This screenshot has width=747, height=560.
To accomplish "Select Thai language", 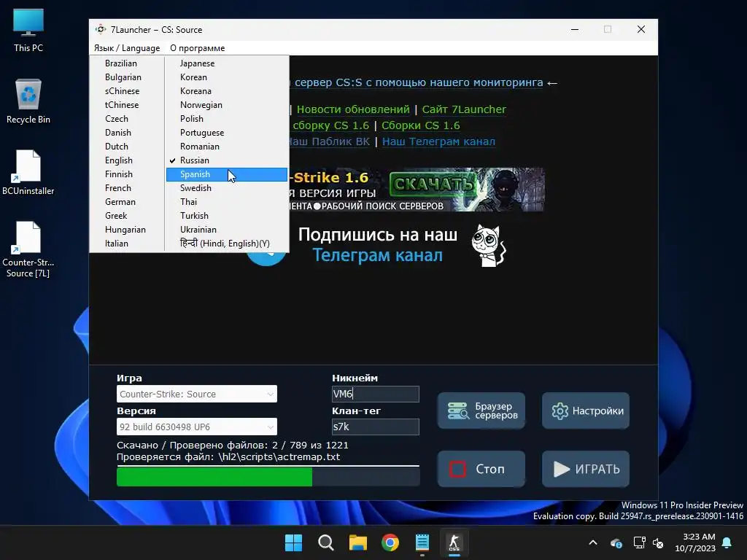I will 227,202.
